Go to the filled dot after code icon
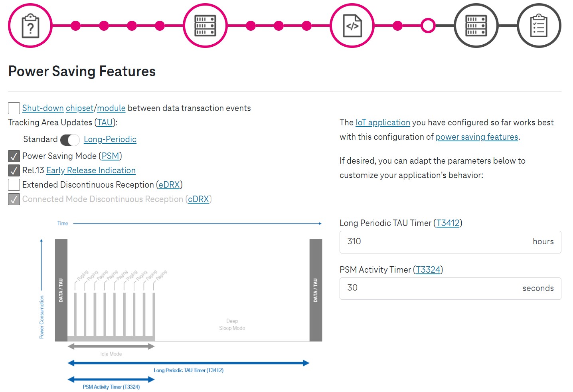The height and width of the screenshot is (392, 573). click(397, 26)
